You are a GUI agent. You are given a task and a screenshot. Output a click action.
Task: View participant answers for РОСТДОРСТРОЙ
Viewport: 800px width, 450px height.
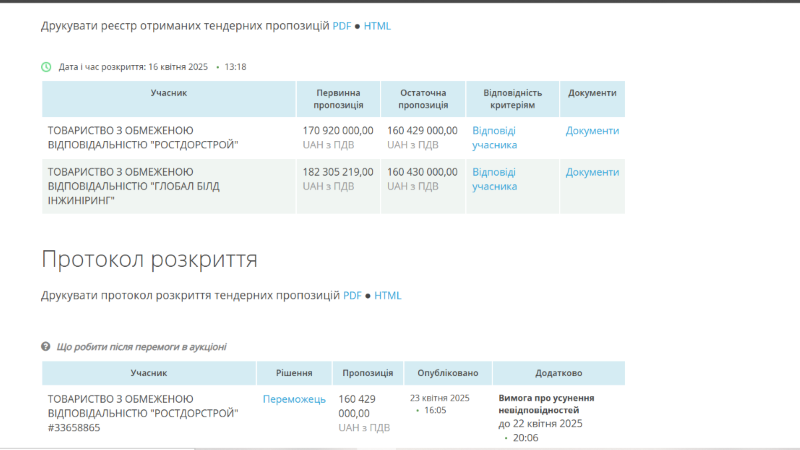coord(494,137)
